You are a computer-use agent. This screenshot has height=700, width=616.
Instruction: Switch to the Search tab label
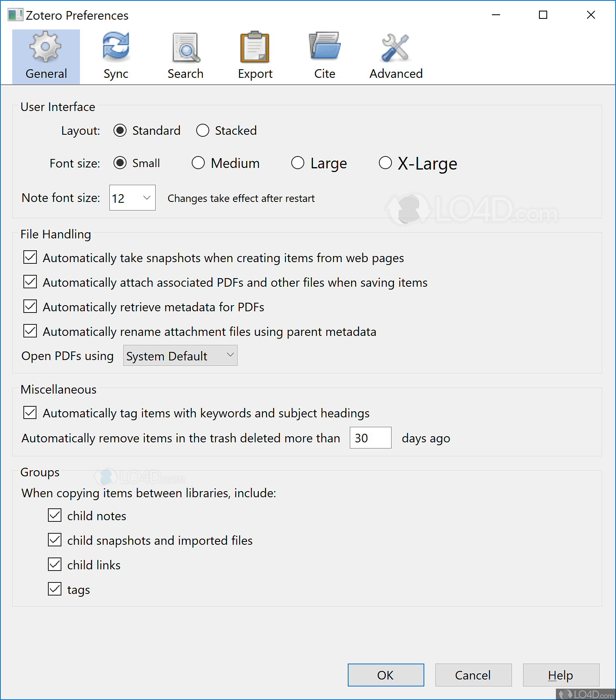coord(186,74)
